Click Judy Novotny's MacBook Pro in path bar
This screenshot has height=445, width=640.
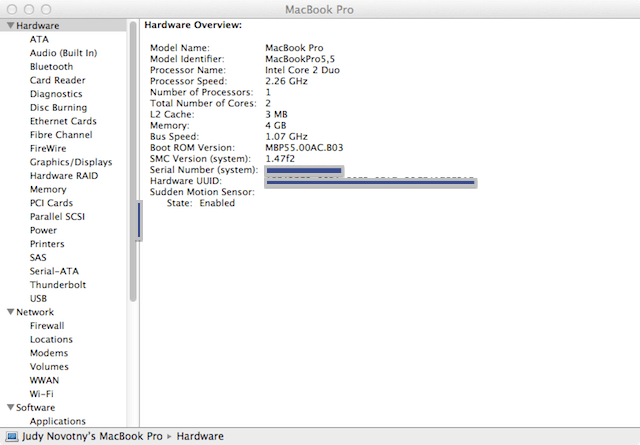point(92,436)
